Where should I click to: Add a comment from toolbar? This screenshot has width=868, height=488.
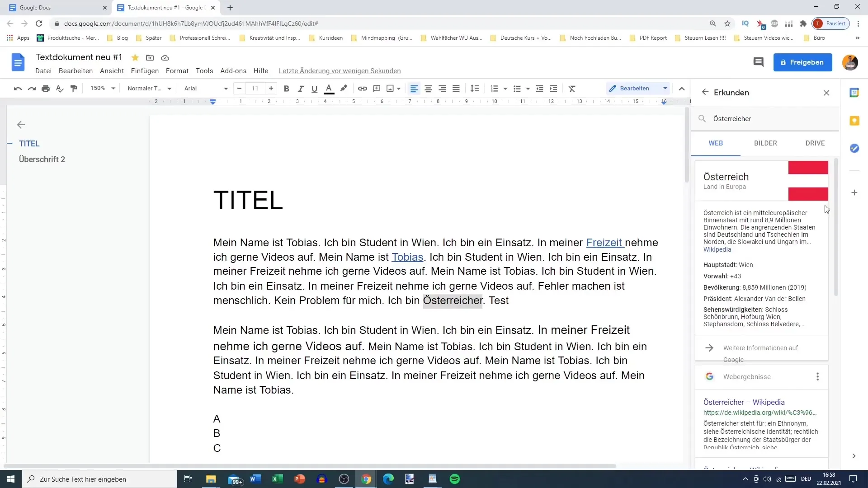pyautogui.click(x=377, y=89)
